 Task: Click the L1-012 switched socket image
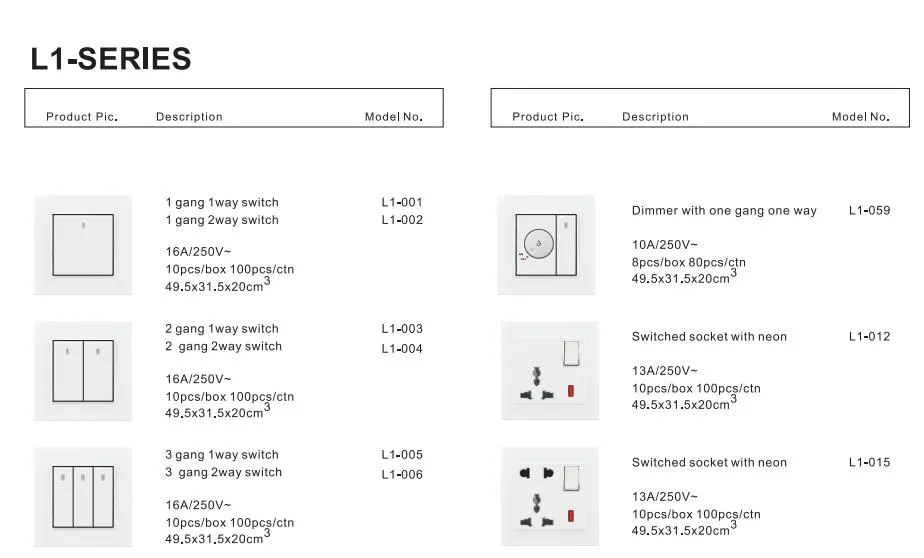click(x=550, y=371)
